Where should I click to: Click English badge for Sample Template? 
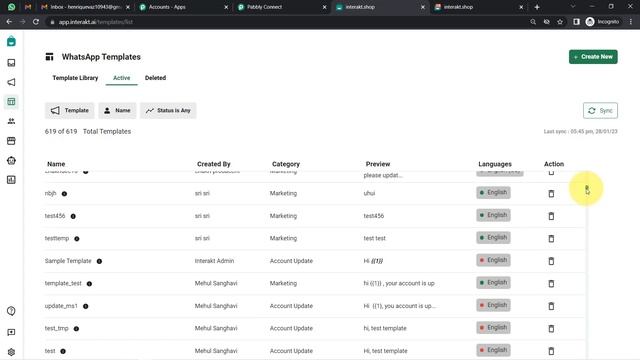[493, 260]
